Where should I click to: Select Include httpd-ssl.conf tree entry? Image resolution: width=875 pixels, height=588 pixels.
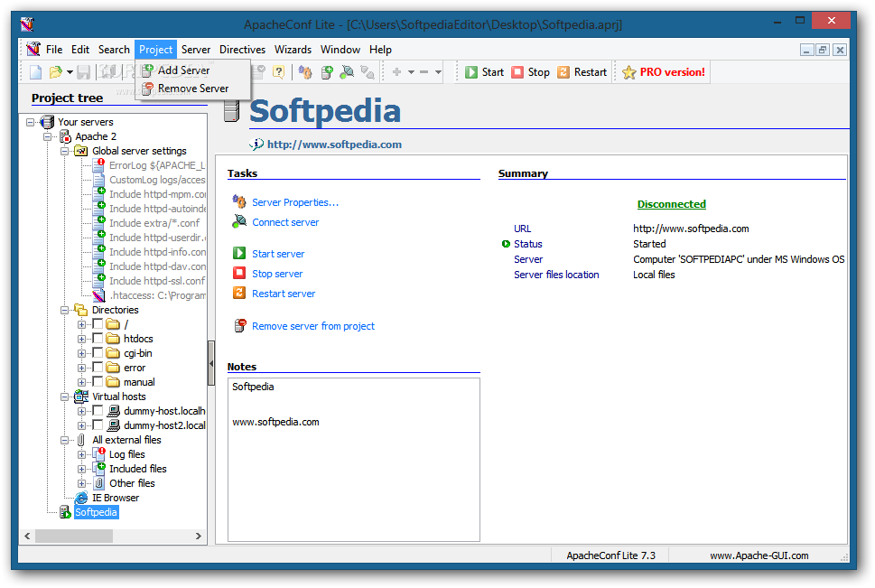click(x=157, y=281)
